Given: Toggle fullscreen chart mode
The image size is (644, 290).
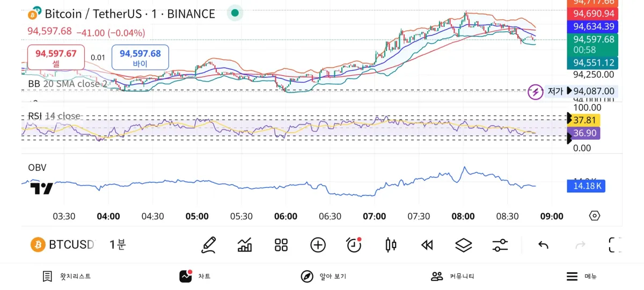Looking at the screenshot, I should (x=615, y=245).
